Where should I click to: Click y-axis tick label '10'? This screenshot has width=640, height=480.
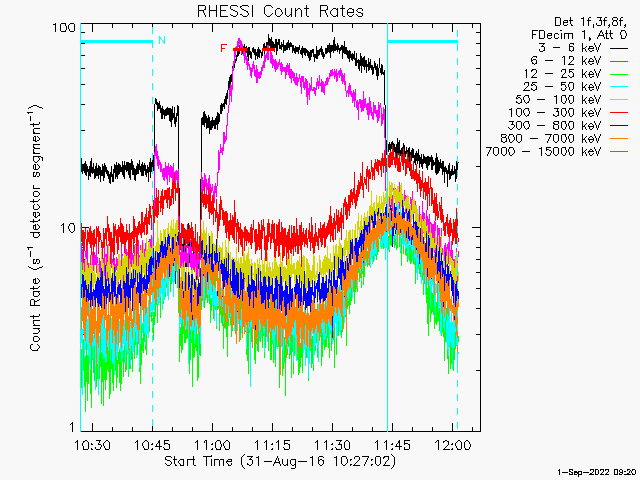(68, 228)
